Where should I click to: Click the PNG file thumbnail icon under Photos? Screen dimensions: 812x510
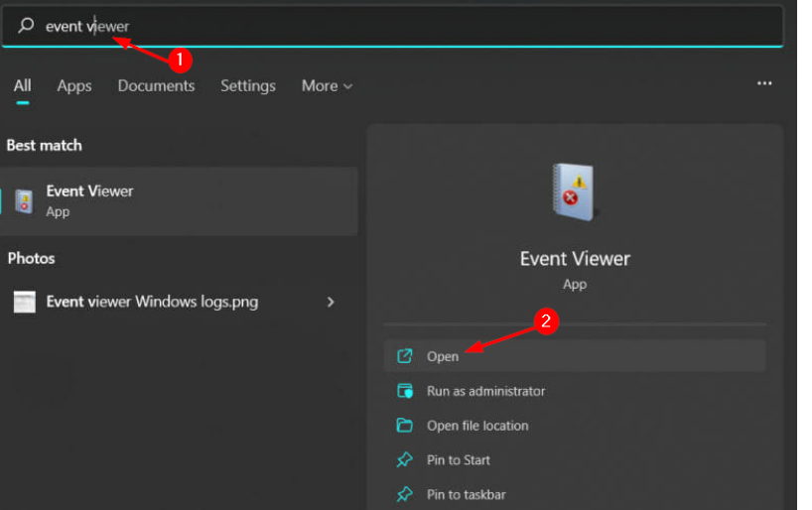[25, 302]
